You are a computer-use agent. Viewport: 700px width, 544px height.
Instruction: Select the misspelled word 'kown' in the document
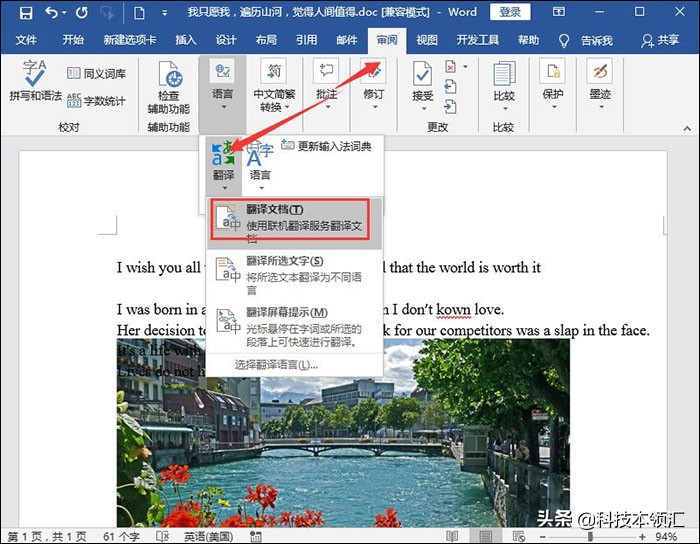453,309
